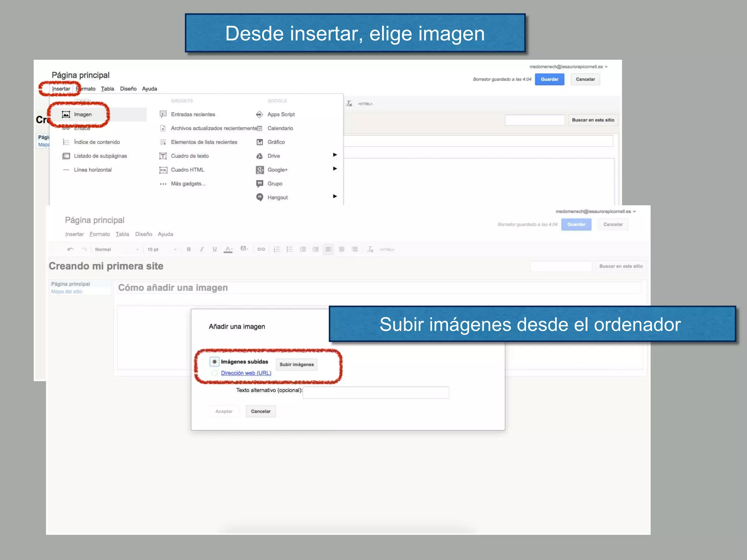The height and width of the screenshot is (560, 747).
Task: Click the Grupo icon
Action: (x=260, y=183)
